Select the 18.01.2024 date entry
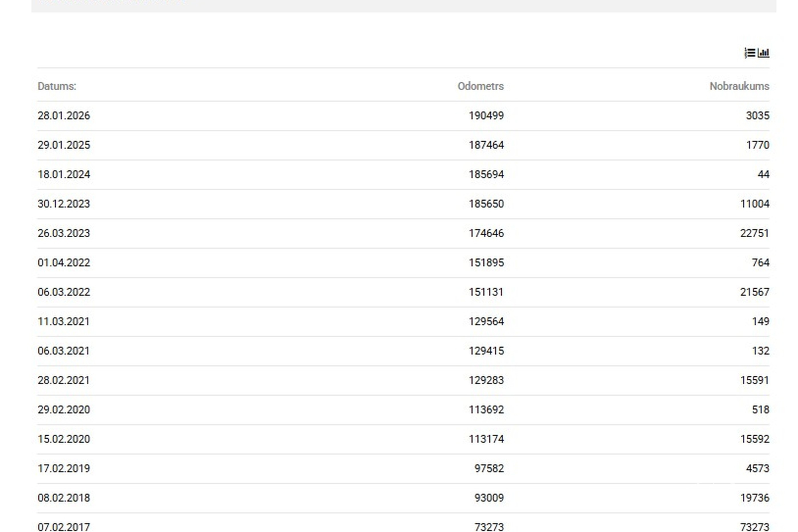Screen dimensions: 798x532 64,174
